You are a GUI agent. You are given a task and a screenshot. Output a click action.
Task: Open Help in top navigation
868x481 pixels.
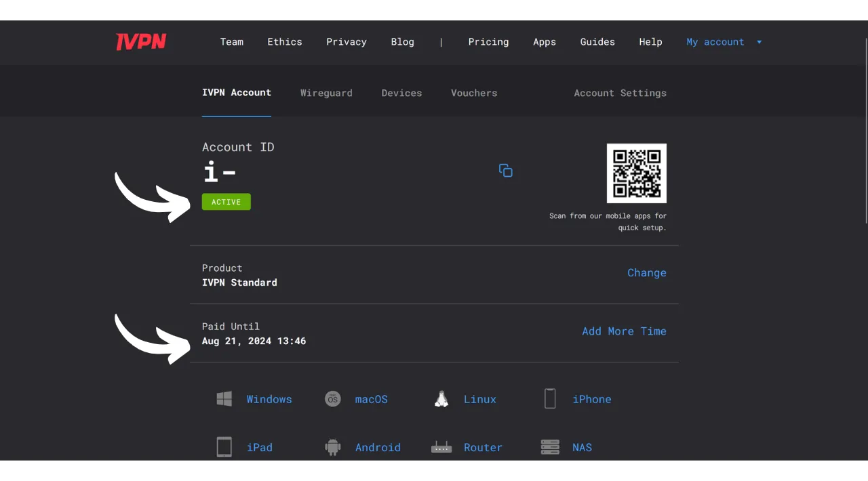tap(650, 42)
